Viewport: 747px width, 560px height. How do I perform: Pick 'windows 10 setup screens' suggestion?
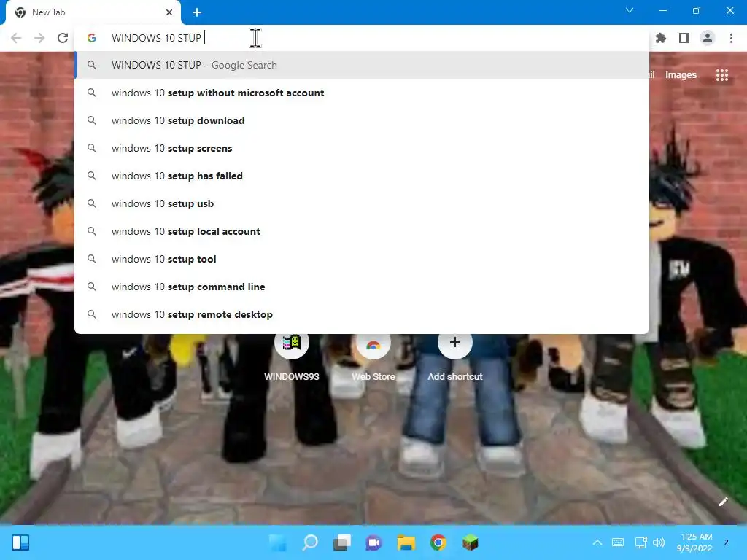362,148
